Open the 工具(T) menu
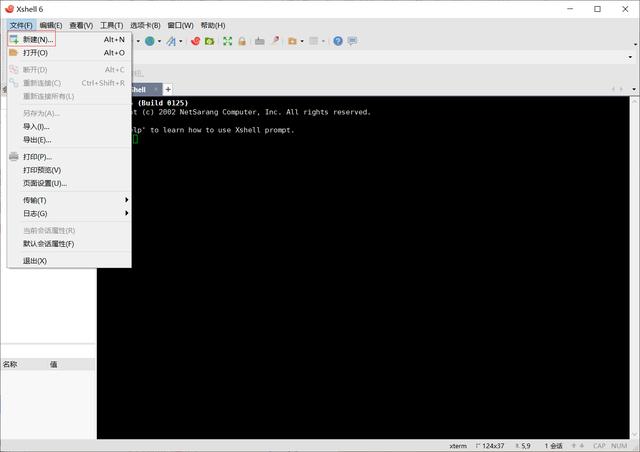 tap(111, 25)
